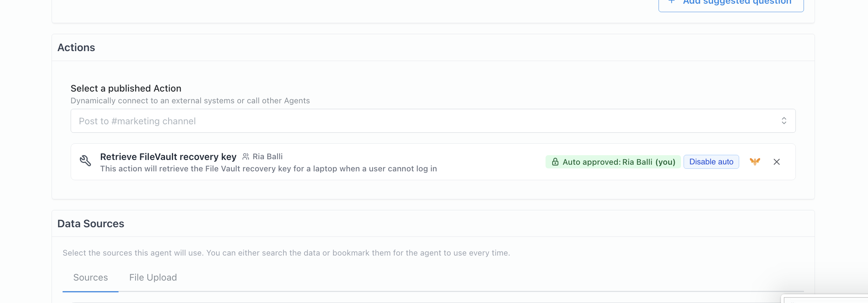Disable auto approval for the FileVault action

point(711,162)
